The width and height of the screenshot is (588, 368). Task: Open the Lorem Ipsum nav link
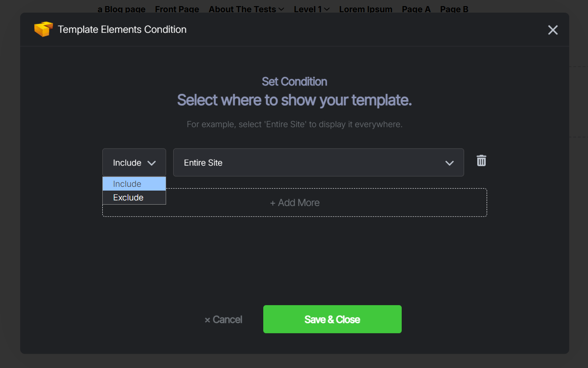pyautogui.click(x=366, y=9)
